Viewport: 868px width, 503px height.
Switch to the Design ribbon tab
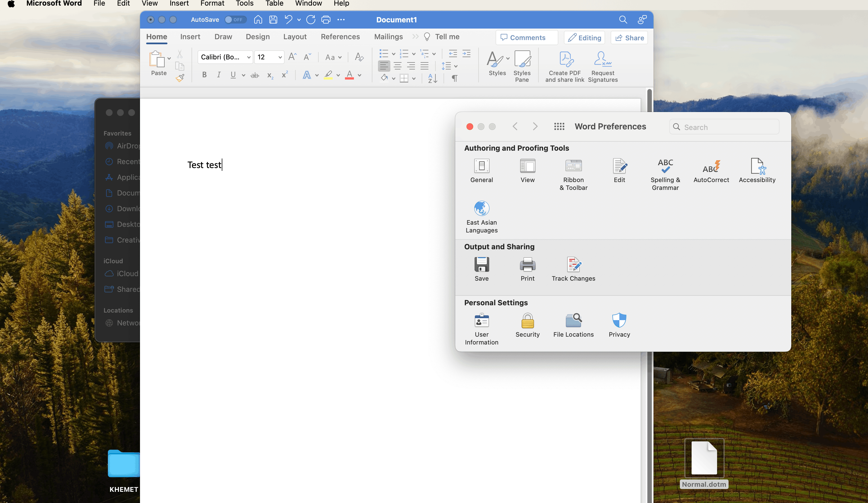[x=258, y=36]
